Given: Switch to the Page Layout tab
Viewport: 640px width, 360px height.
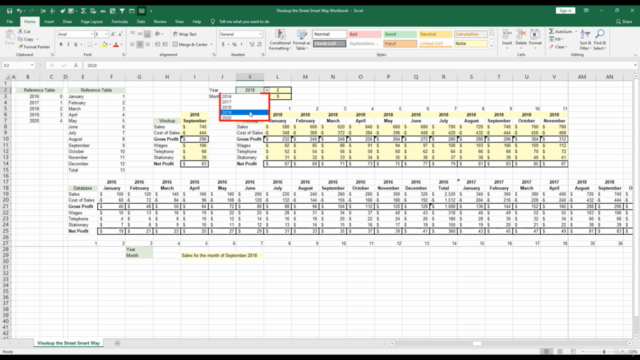Looking at the screenshot, I should (91, 22).
